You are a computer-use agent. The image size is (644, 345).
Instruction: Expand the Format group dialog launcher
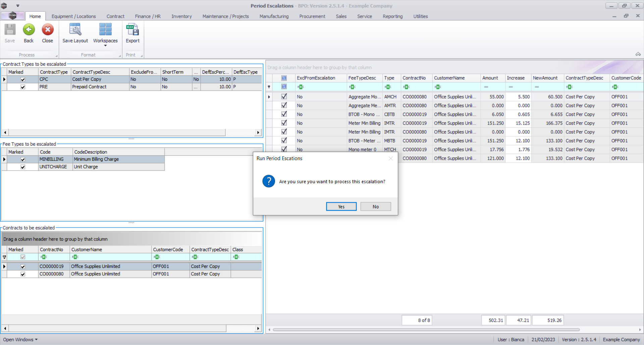[x=120, y=56]
